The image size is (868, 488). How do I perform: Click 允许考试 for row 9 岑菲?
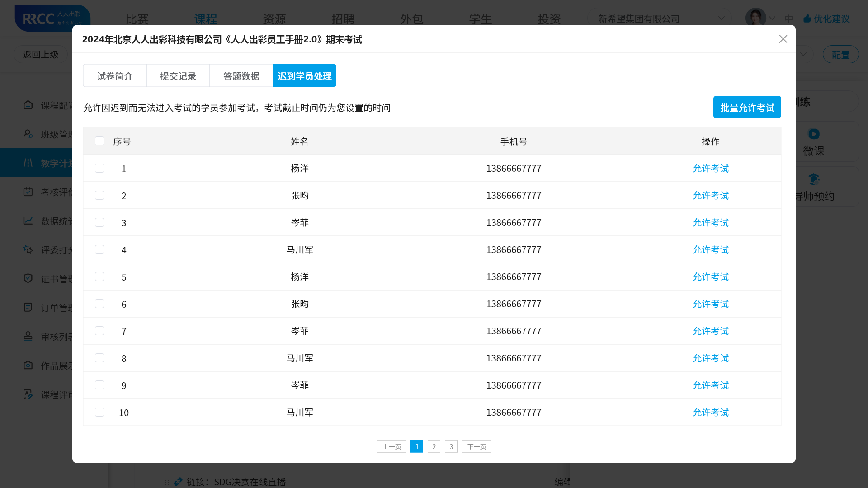(711, 385)
